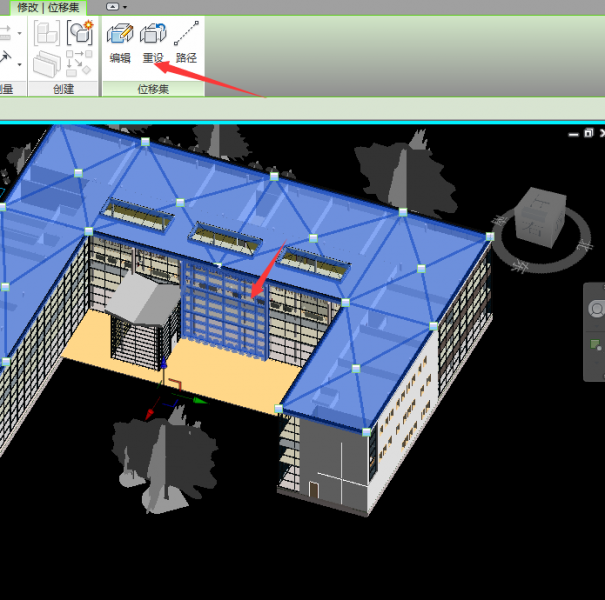Click roof grip above the right wing door corner
Image resolution: width=605 pixels, height=600 pixels.
click(x=367, y=432)
